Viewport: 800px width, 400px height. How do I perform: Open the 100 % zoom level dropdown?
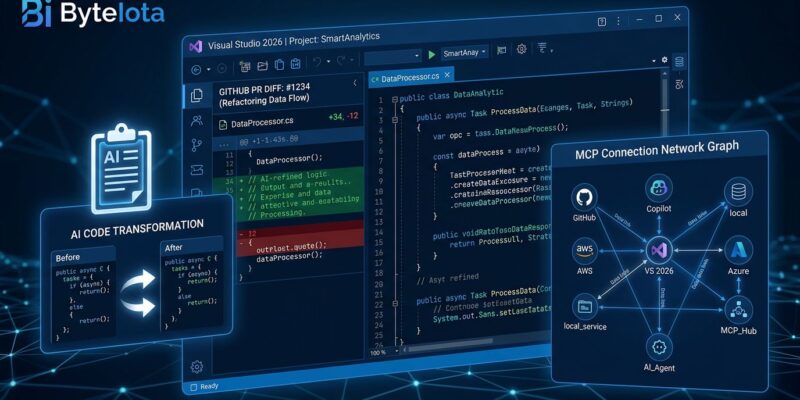pyautogui.click(x=385, y=352)
